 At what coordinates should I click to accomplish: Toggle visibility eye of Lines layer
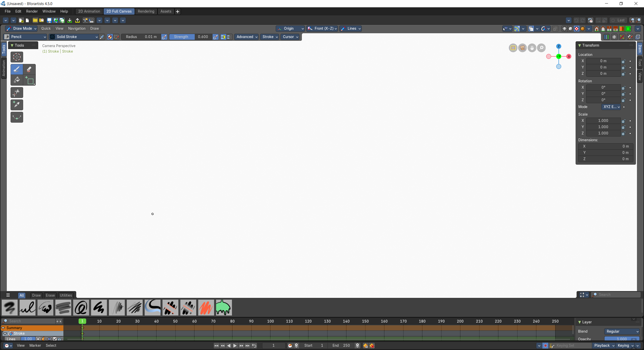pos(49,339)
